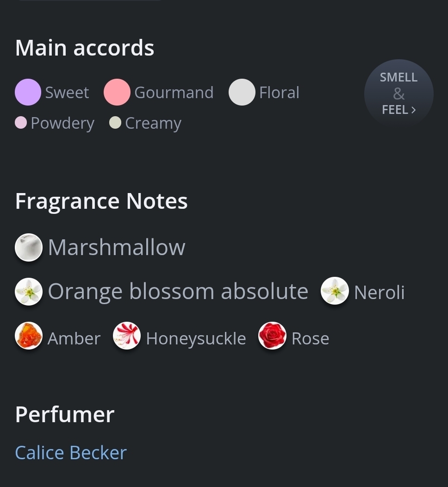Click the purple Sweet accord swatch
448x487 pixels.
click(x=28, y=92)
